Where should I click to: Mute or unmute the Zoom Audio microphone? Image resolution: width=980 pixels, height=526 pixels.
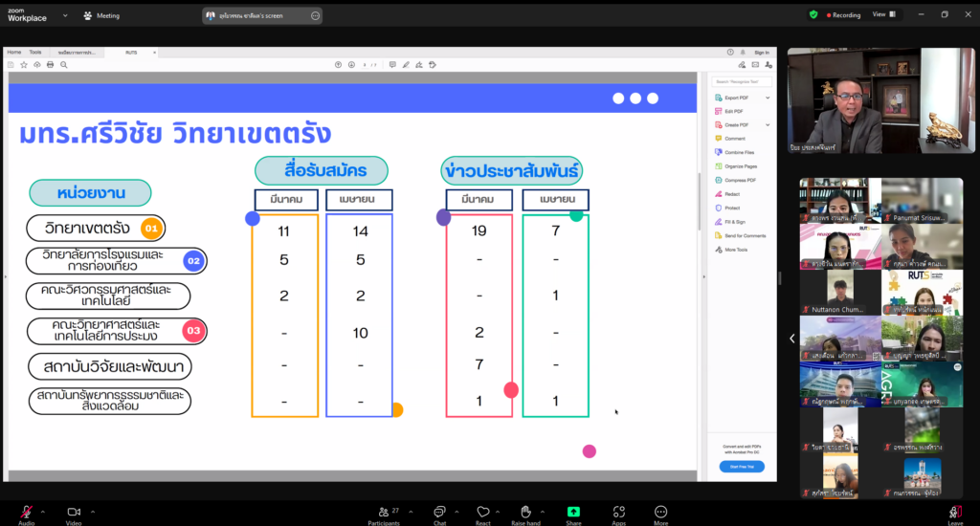(x=26, y=513)
